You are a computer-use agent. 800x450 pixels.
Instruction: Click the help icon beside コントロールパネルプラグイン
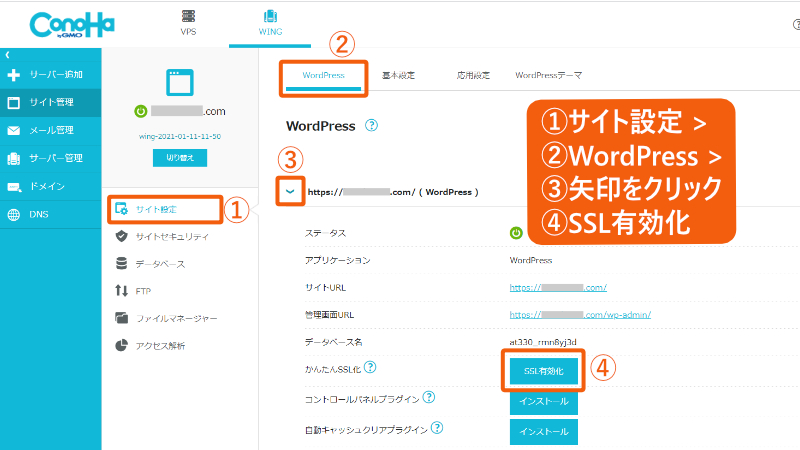(429, 397)
